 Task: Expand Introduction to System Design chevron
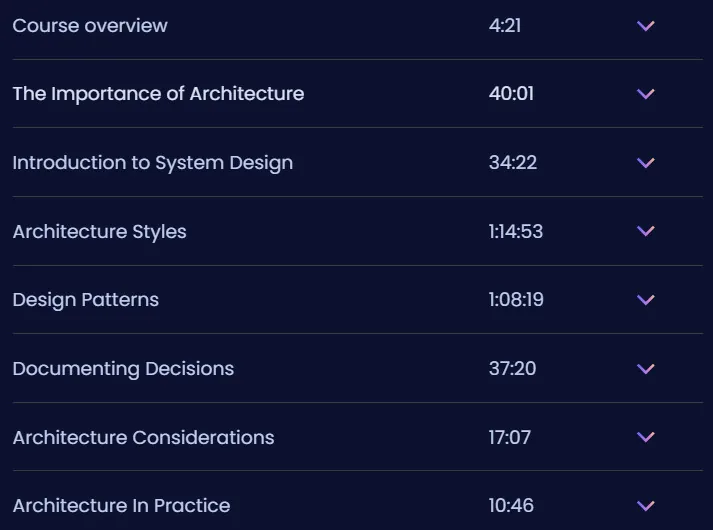point(646,163)
